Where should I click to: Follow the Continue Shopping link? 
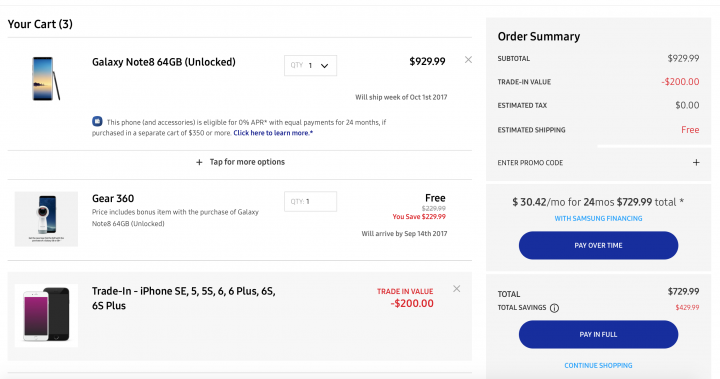tap(598, 365)
